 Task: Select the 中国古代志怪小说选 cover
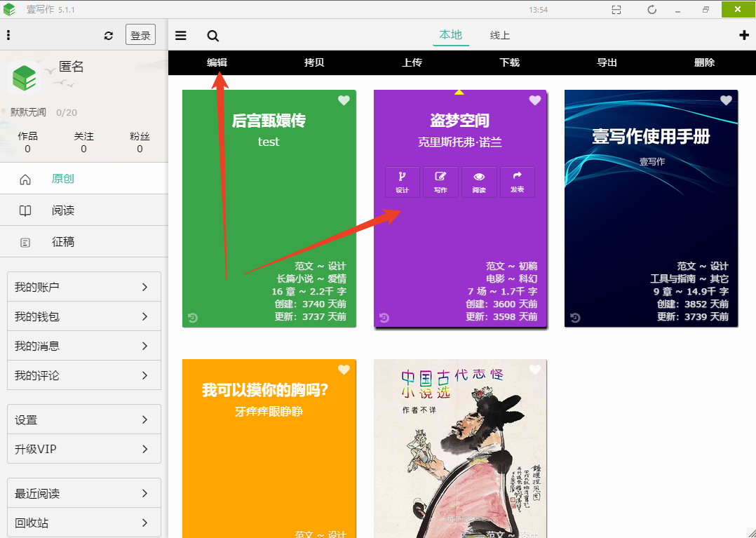click(x=461, y=448)
